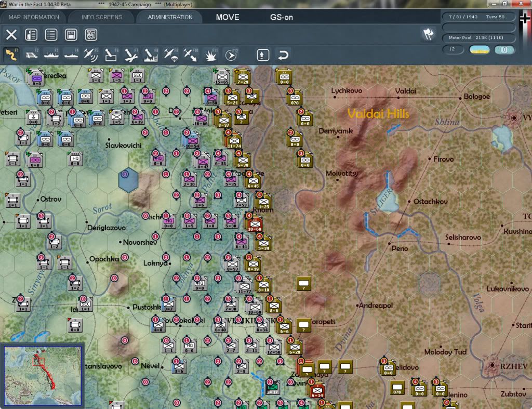The height and width of the screenshot is (409, 532).
Task: Select the 4=25 Soviet counter by Kholm
Action: pyautogui.click(x=263, y=202)
